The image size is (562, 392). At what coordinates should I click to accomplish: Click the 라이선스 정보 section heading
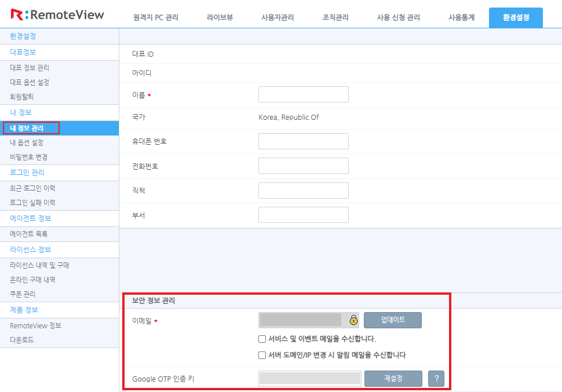click(x=31, y=250)
